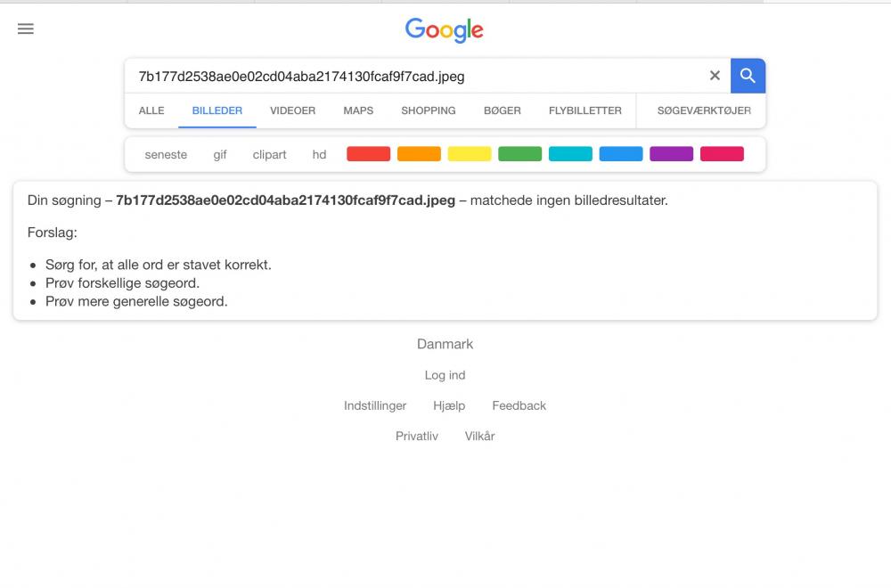Filter by red color swatch
Image resolution: width=891 pixels, height=588 pixels.
(x=368, y=154)
